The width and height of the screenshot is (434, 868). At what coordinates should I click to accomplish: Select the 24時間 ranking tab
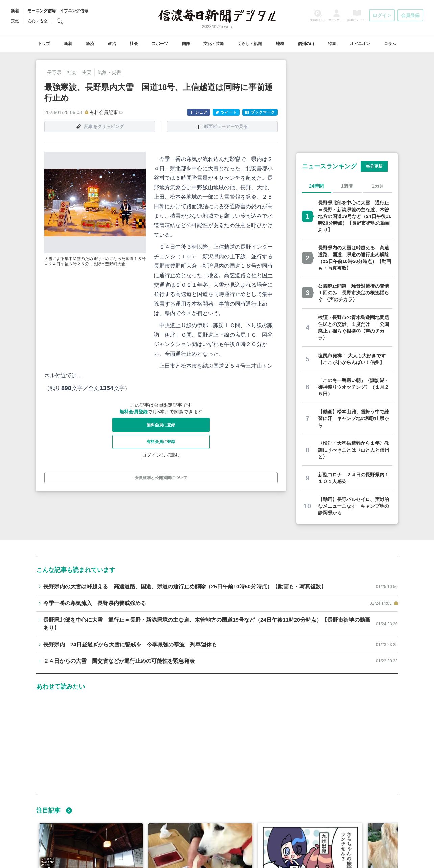pyautogui.click(x=316, y=186)
